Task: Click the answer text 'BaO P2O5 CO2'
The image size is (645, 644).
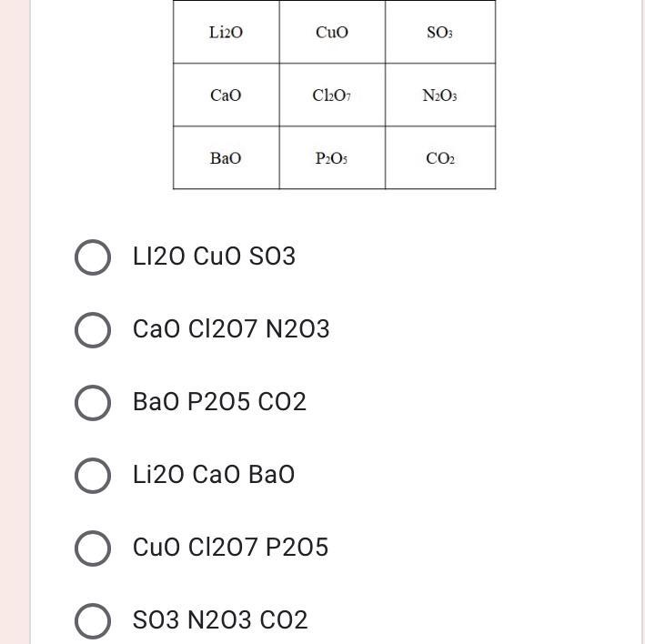Action: pos(219,402)
